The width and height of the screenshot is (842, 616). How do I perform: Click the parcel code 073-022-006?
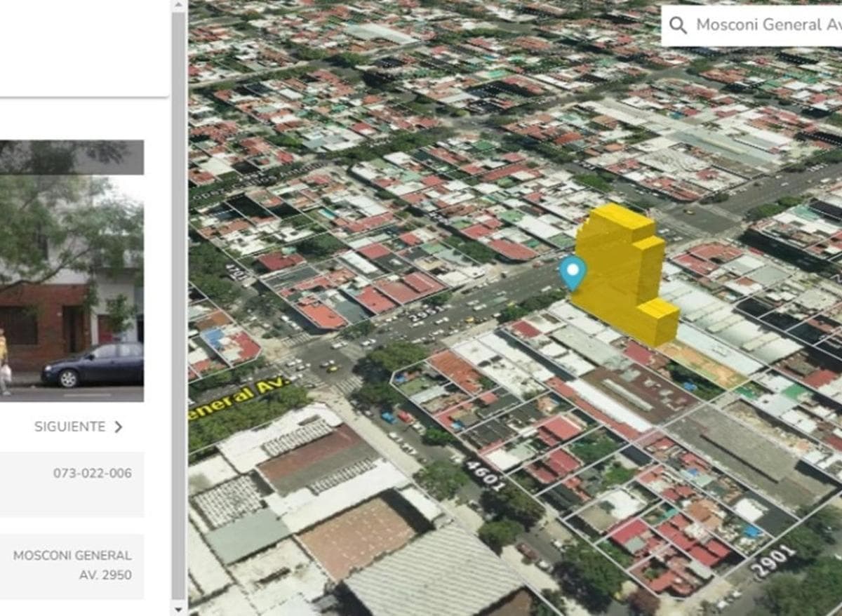92,474
